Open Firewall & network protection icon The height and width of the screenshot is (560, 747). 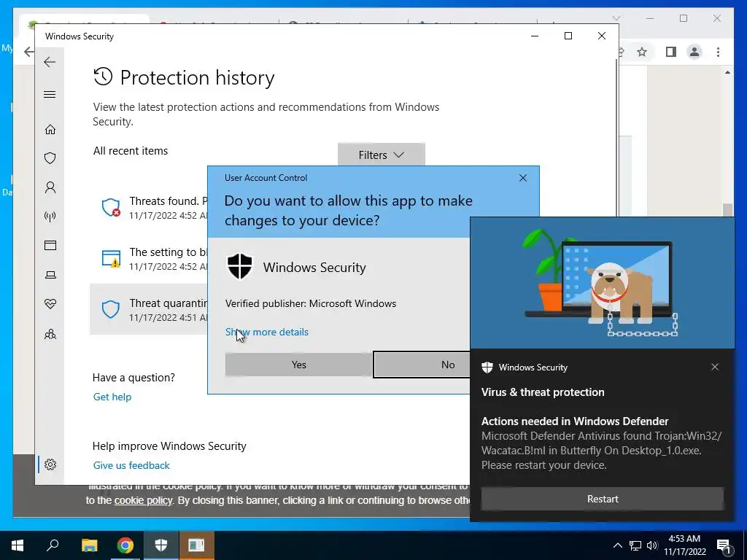coord(50,217)
